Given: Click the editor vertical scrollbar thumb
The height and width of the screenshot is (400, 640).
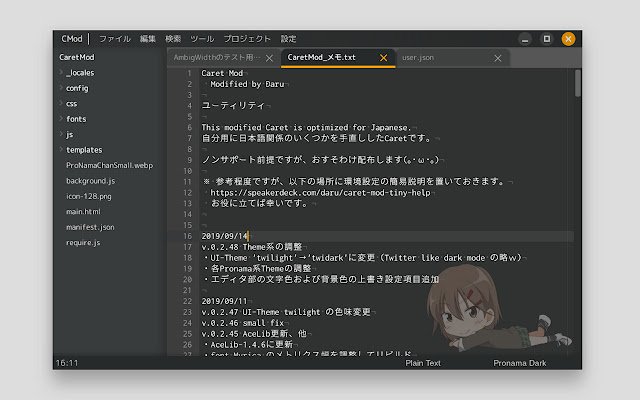Looking at the screenshot, I should point(578,83).
